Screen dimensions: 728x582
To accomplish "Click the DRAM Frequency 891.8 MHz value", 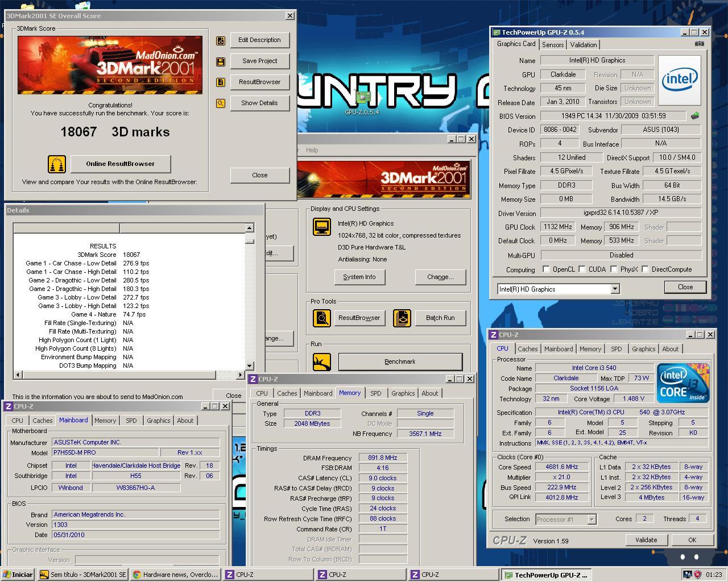I will (x=383, y=458).
